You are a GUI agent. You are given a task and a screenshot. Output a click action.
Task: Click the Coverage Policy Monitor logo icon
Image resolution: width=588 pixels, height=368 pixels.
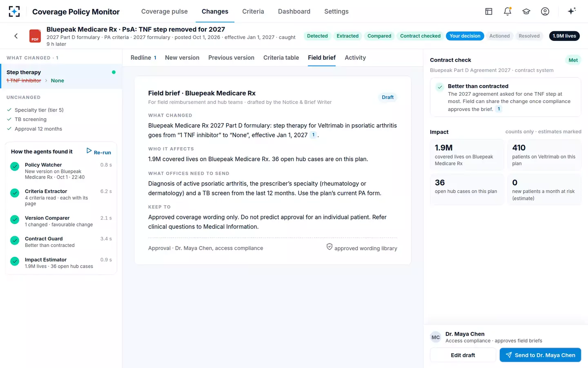coord(14,11)
